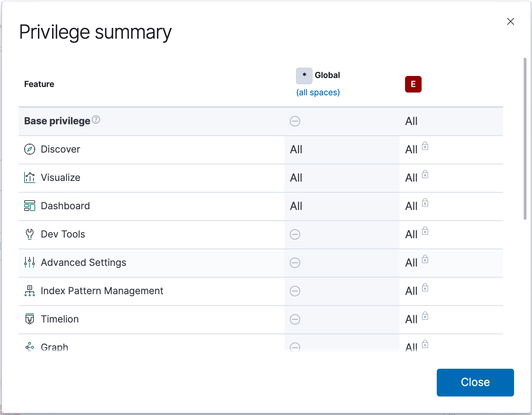Click the Visualize chart icon
Viewport: 532px width, 415px height.
[30, 178]
